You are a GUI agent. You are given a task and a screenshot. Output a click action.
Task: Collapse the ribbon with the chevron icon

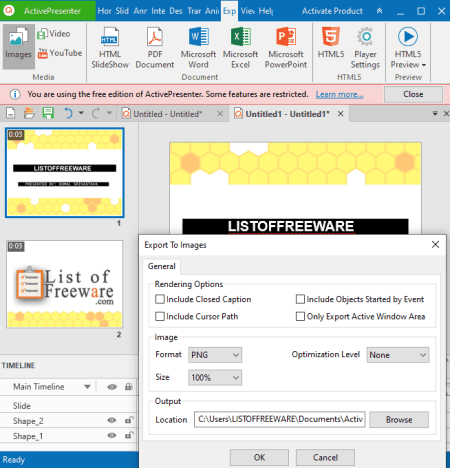coord(379,11)
